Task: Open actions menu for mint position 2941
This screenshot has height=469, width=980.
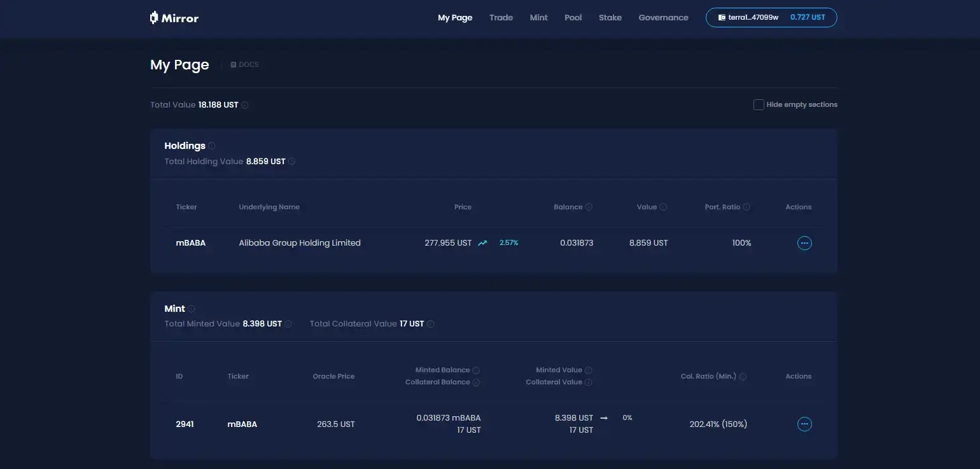Action: coord(804,424)
